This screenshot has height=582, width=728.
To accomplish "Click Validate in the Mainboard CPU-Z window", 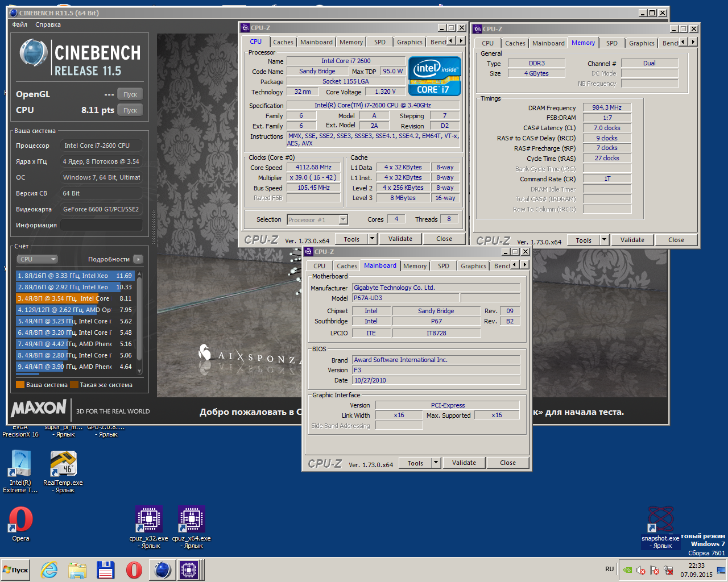I will (464, 463).
